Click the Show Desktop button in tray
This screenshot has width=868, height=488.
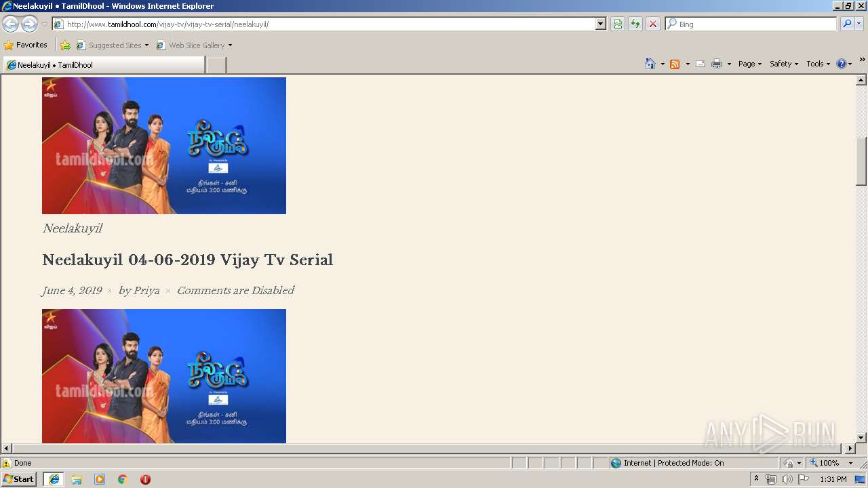(x=861, y=479)
